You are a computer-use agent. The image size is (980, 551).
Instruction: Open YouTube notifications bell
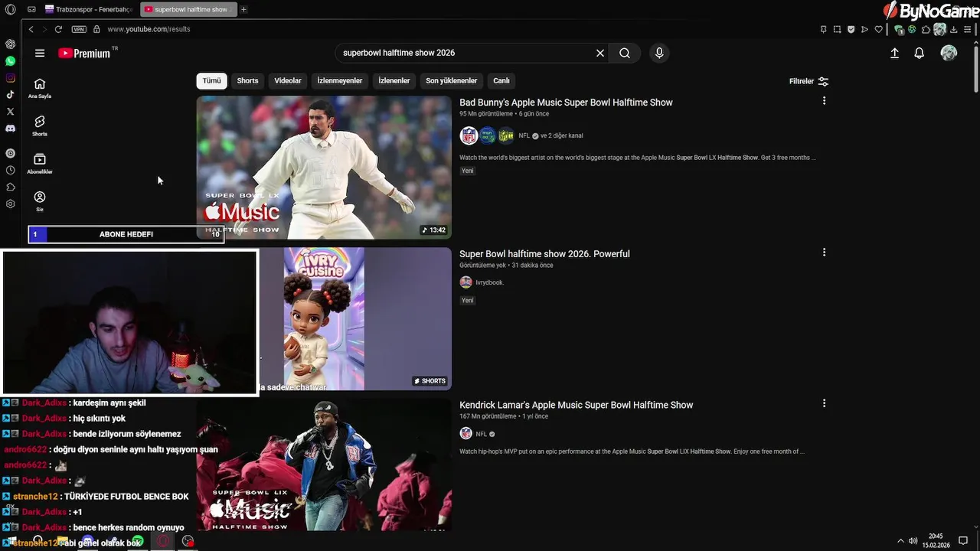tap(920, 53)
